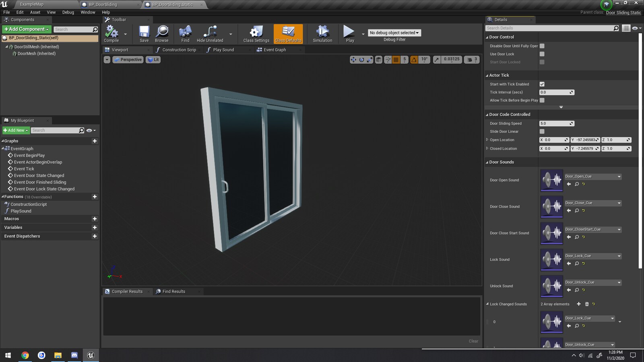Open the Perspective view dropdown
The width and height of the screenshot is (644, 362).
click(128, 60)
